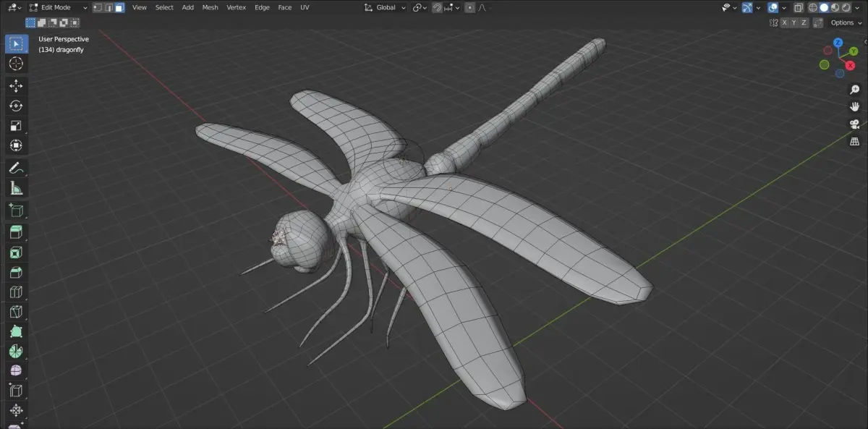
Task: Toggle X-ray mode
Action: [x=799, y=7]
